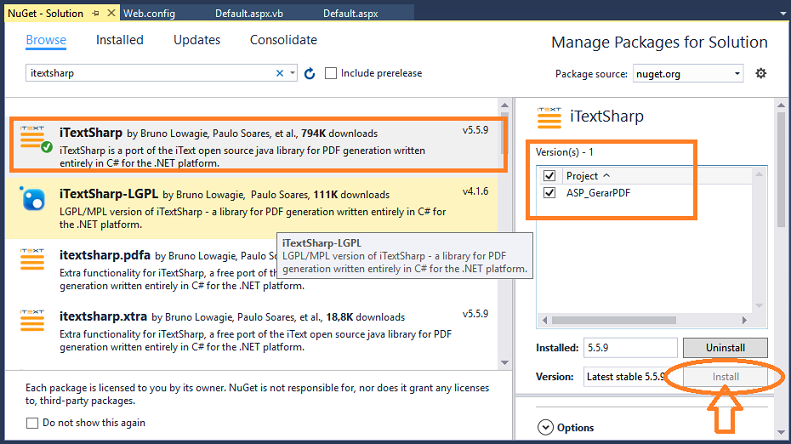Click iTextSharp logo in details pane
The image size is (791, 444).
(549, 117)
